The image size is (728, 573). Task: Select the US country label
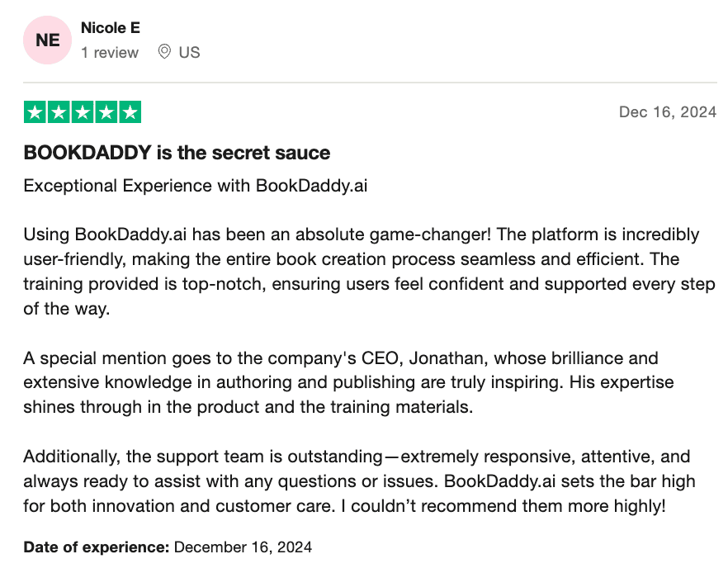click(x=190, y=52)
